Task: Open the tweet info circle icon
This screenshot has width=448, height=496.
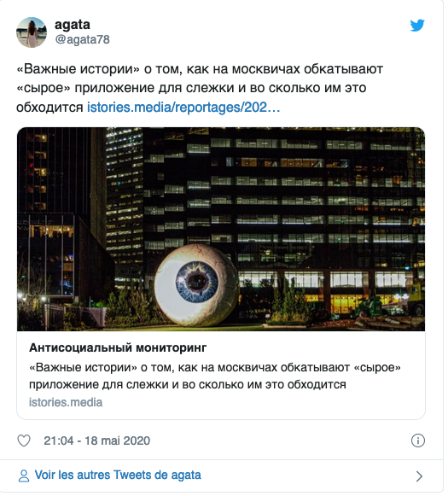Action: (x=417, y=441)
